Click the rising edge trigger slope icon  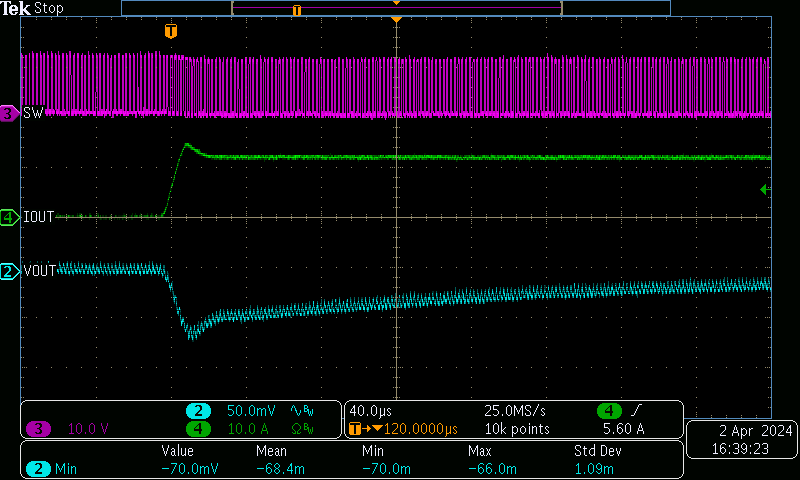(x=638, y=411)
